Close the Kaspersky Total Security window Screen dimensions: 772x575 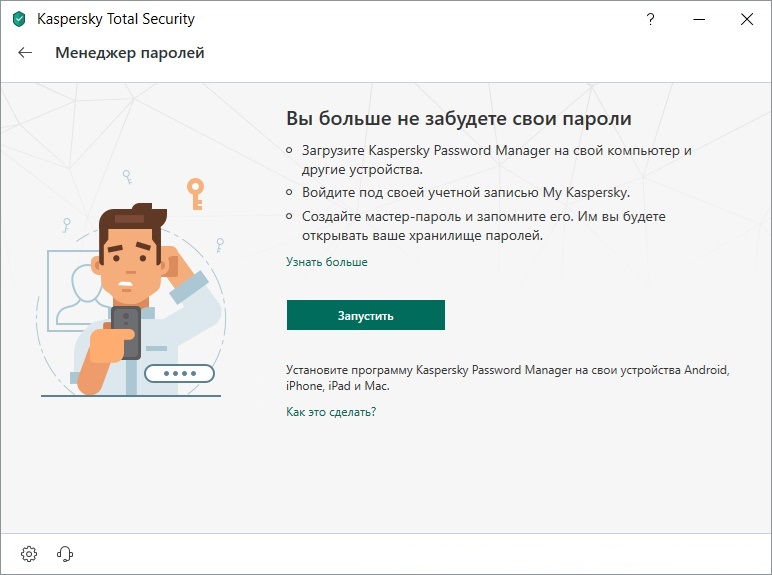pos(746,19)
